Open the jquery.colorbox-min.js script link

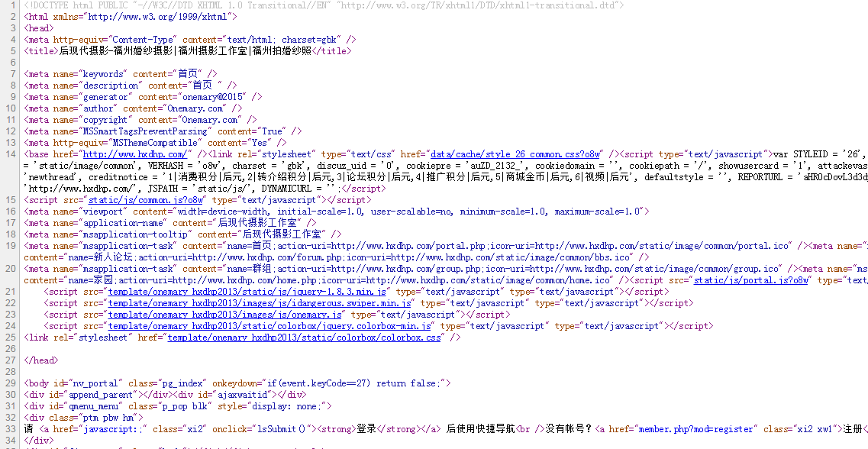(x=269, y=326)
